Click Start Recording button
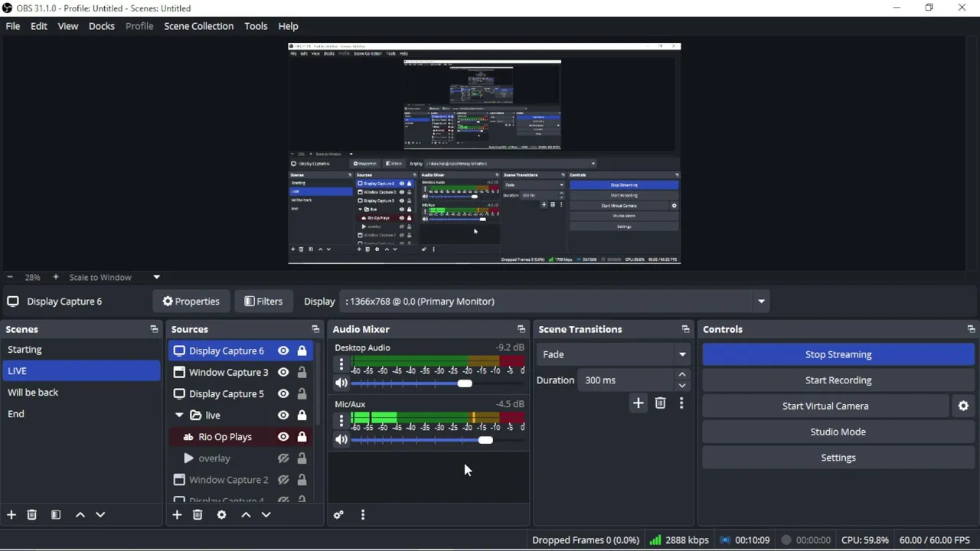 click(x=838, y=380)
